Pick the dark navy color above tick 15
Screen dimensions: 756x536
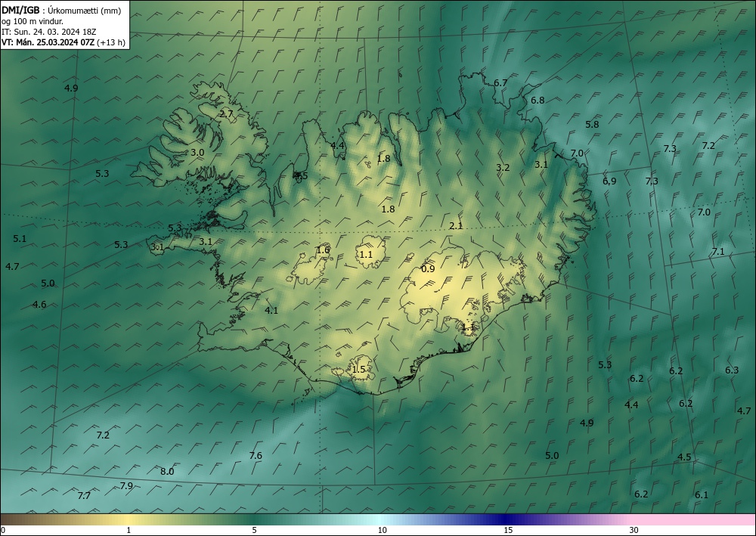click(x=505, y=519)
